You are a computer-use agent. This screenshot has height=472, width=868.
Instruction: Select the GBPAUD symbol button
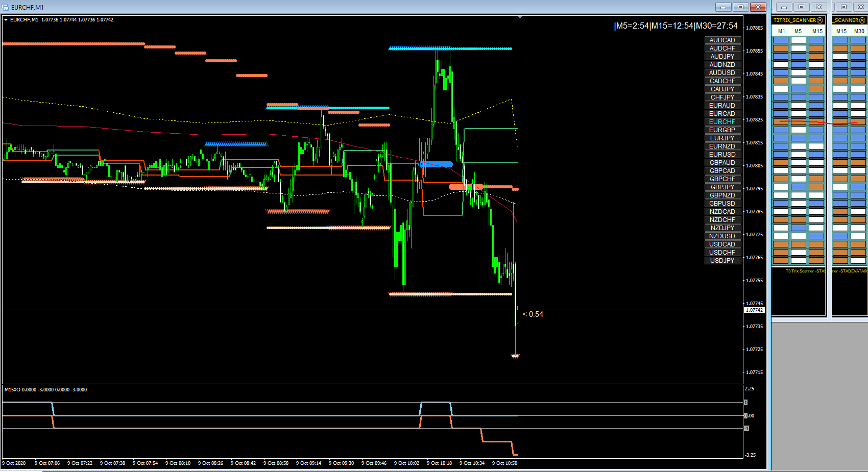[x=722, y=163]
